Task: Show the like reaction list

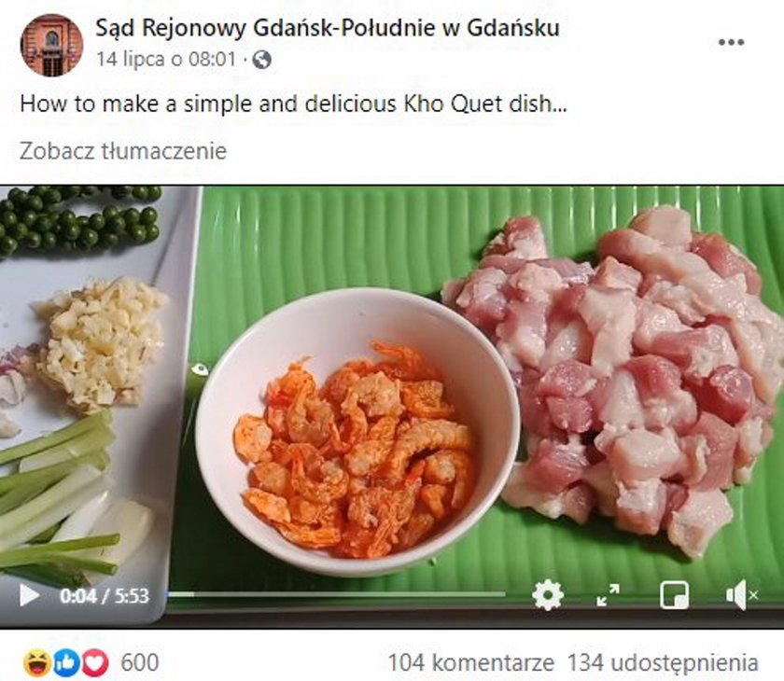Action: (66, 663)
